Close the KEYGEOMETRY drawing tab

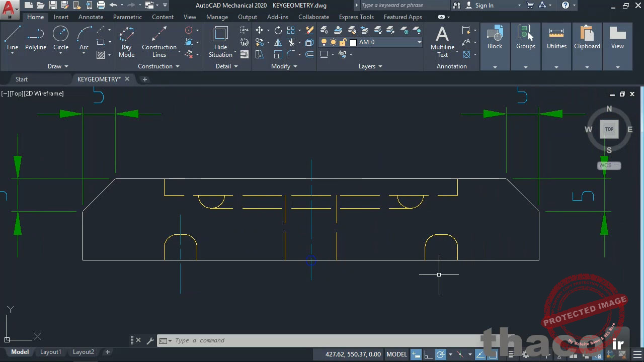click(x=127, y=79)
